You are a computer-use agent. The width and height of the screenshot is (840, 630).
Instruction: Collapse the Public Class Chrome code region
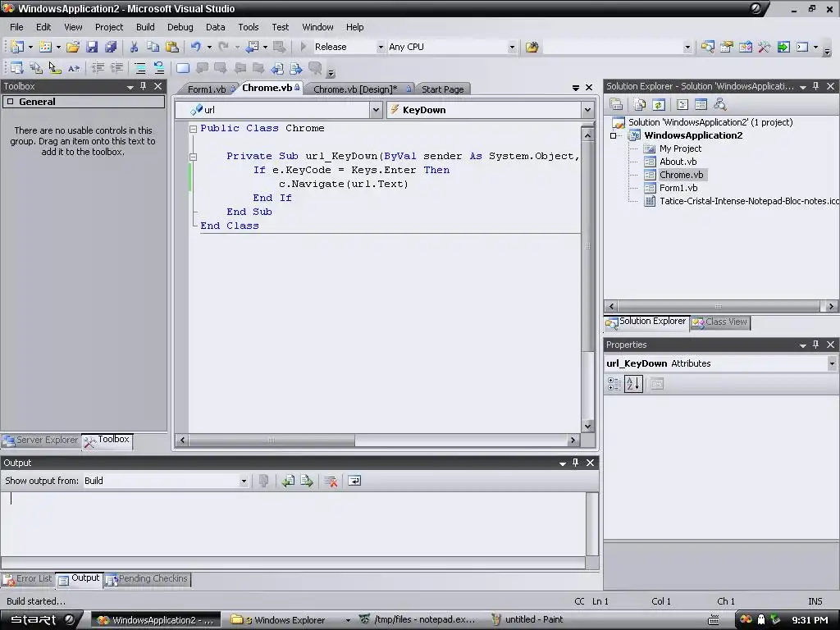coord(193,129)
